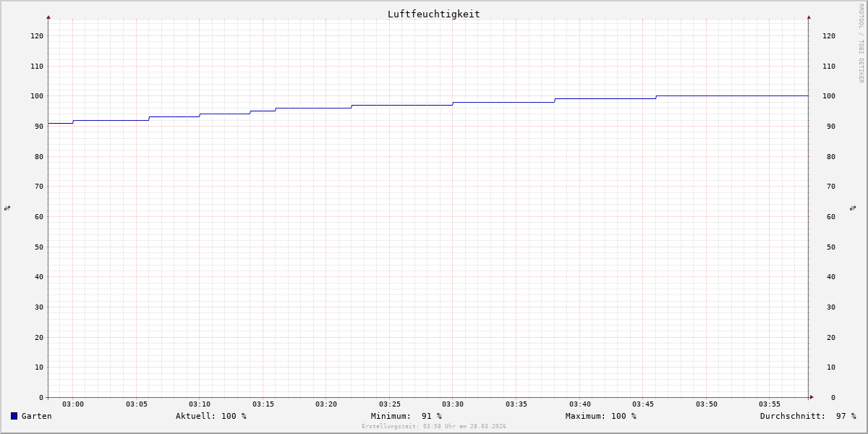Click the 03:05 time axis label

pyautogui.click(x=137, y=404)
